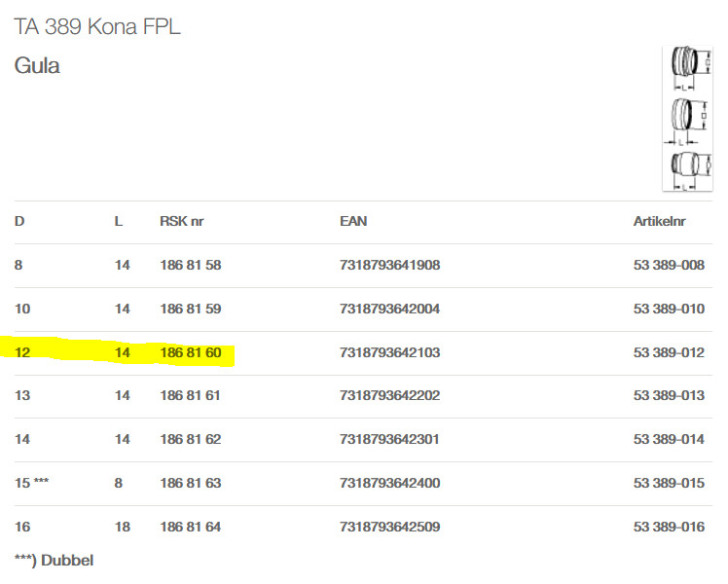
Task: Click the bottom fitting diagram image
Action: [x=687, y=167]
